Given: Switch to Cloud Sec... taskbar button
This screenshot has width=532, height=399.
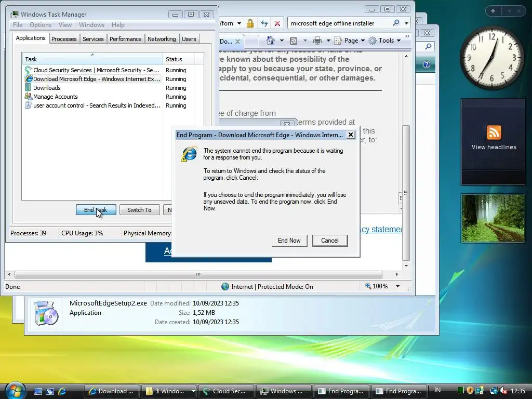Looking at the screenshot, I should (227, 391).
